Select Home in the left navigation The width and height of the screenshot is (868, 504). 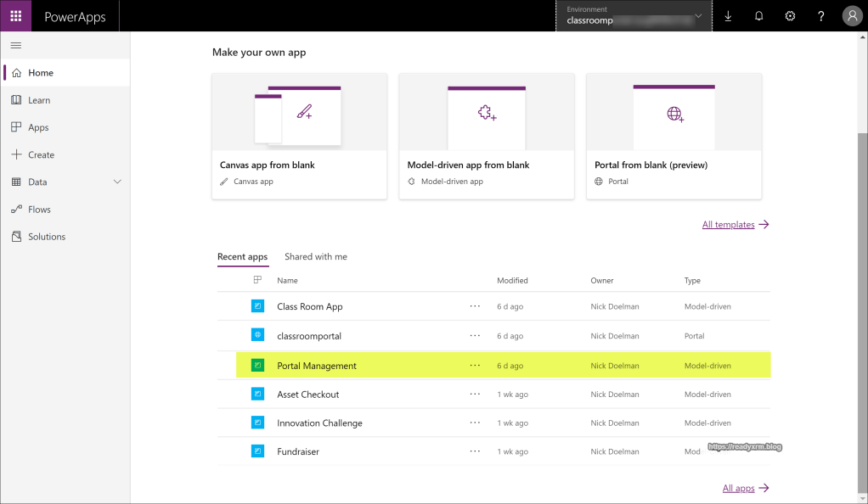point(41,72)
